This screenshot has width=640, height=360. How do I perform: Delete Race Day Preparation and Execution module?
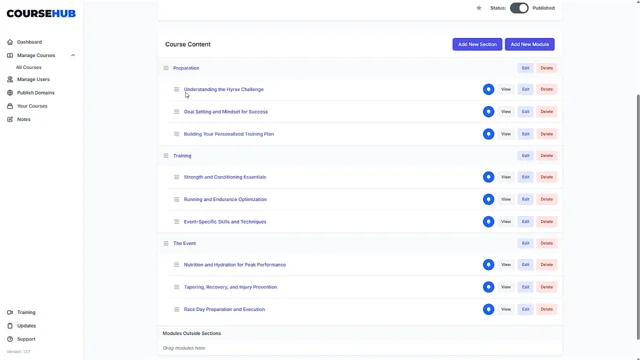point(547,309)
